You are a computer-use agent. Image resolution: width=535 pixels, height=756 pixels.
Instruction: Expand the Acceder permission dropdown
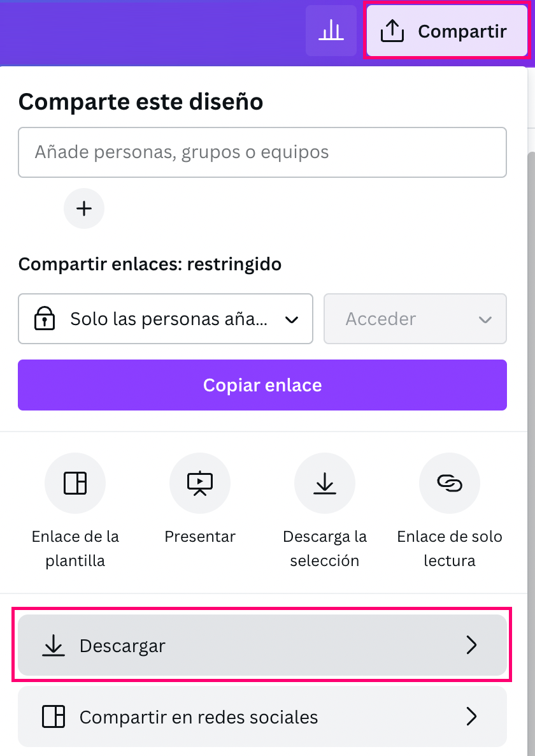coord(415,319)
